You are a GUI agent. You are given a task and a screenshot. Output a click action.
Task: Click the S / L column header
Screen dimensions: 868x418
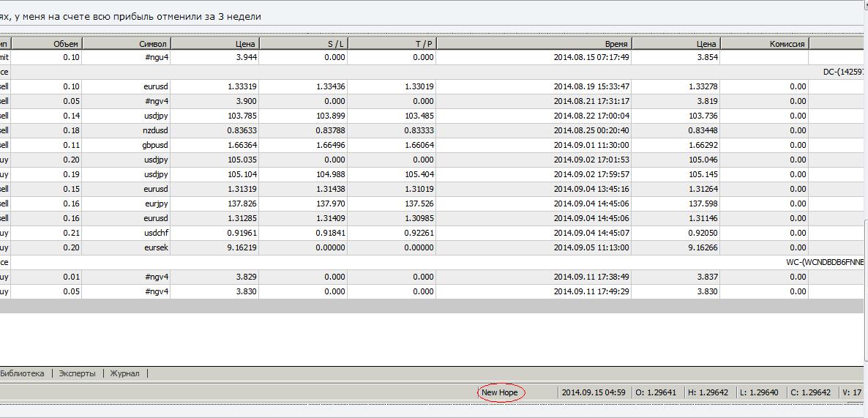point(303,44)
